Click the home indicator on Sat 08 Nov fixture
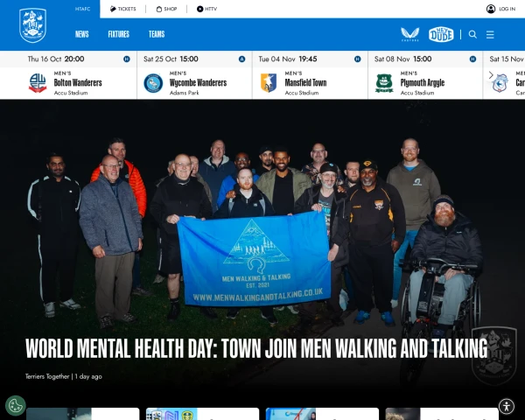 [x=472, y=59]
